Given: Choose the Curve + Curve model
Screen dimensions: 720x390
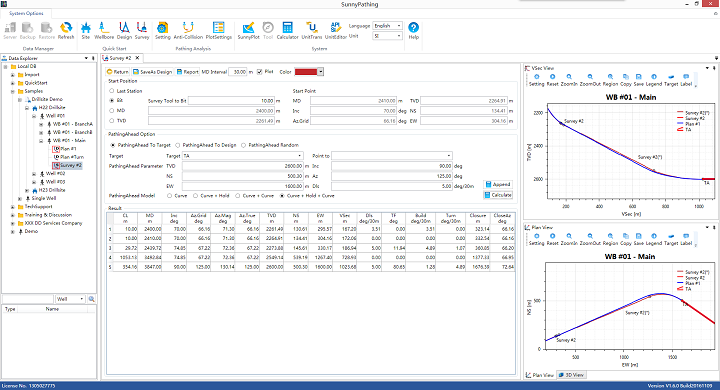Looking at the screenshot, I should click(x=237, y=196).
